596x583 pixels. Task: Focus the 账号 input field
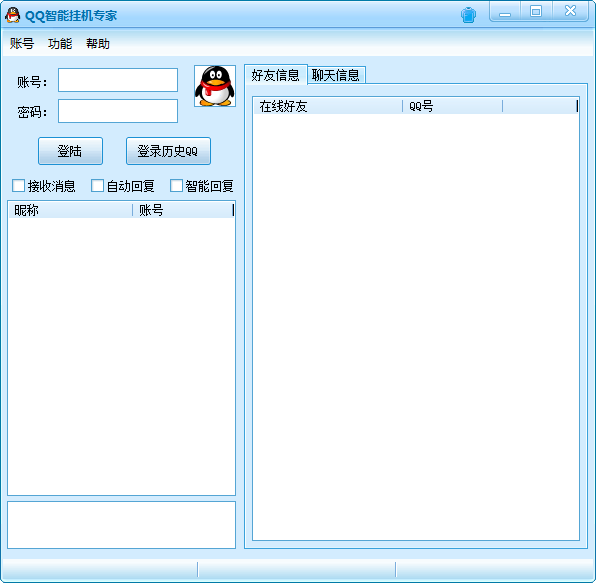pyautogui.click(x=118, y=80)
